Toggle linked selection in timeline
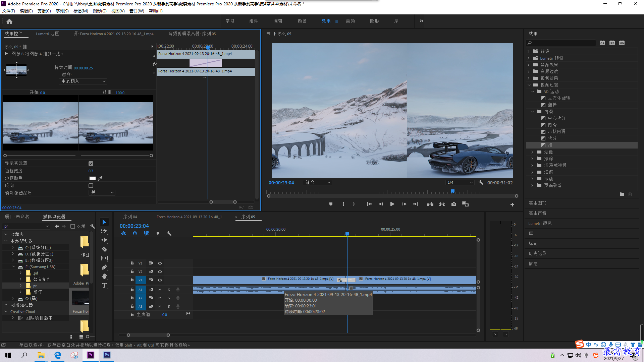Viewport: 644px width, 362px height. (146, 233)
